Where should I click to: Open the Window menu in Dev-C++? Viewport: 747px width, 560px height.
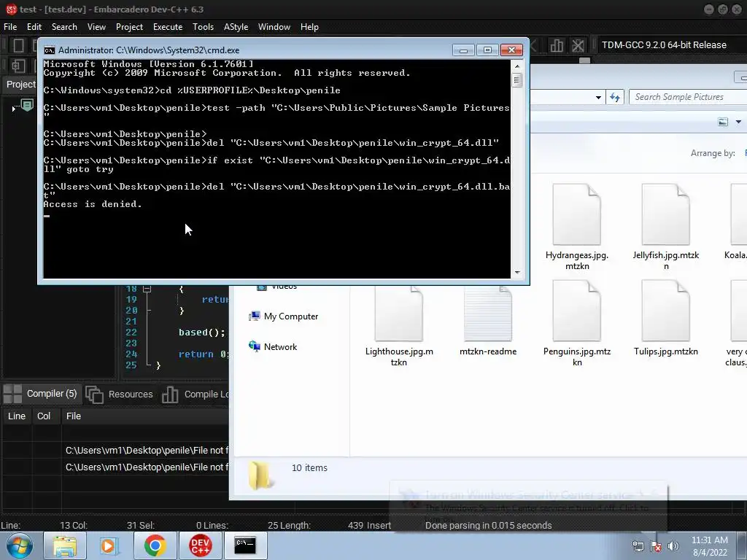(x=274, y=27)
